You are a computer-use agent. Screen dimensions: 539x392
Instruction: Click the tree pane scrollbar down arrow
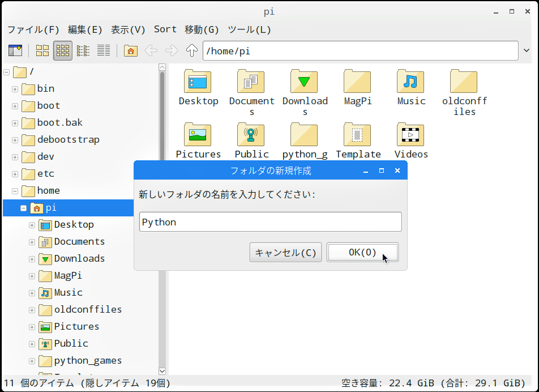pyautogui.click(x=162, y=371)
